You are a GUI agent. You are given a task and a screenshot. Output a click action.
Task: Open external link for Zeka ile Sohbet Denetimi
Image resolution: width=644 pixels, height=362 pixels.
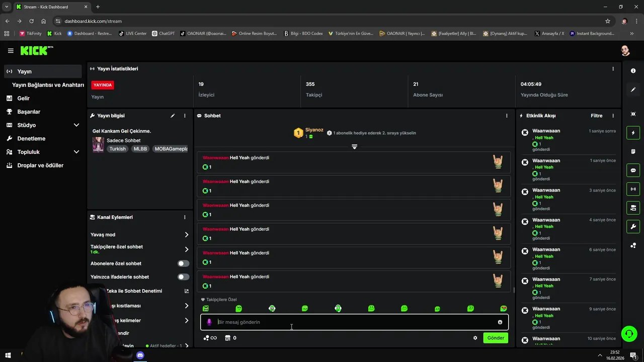[x=187, y=291]
